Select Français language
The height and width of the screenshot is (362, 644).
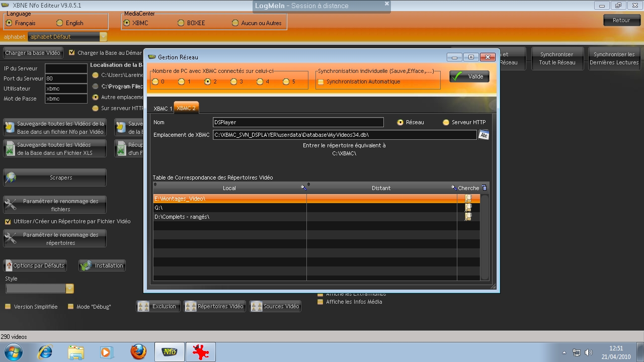coord(9,23)
